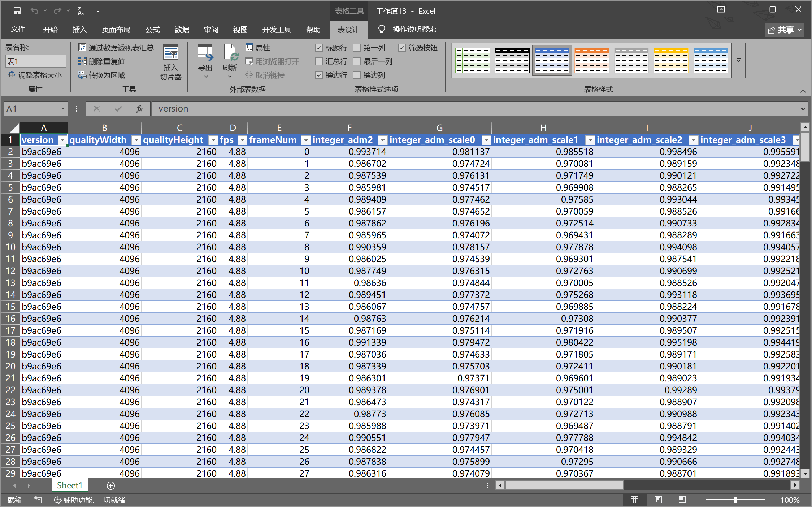This screenshot has width=812, height=507.
Task: Select column G header
Action: click(x=439, y=128)
